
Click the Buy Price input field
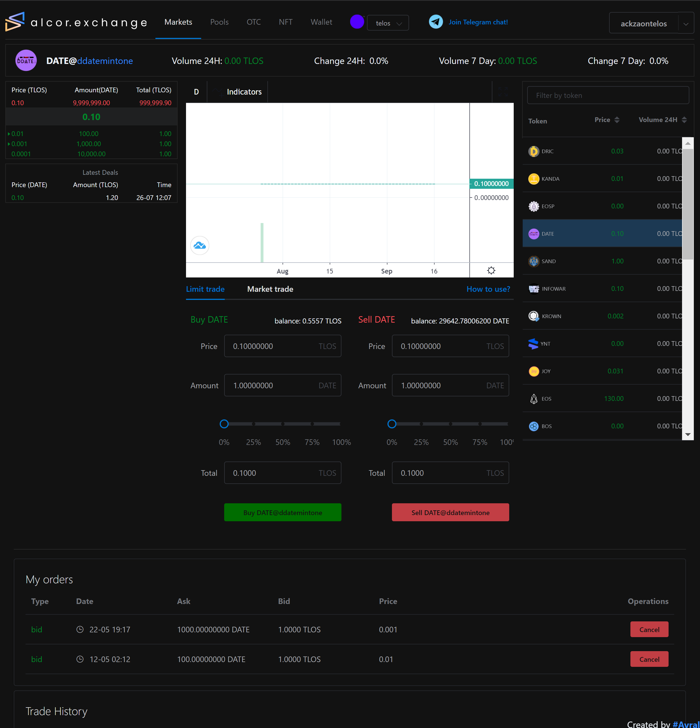tap(283, 346)
